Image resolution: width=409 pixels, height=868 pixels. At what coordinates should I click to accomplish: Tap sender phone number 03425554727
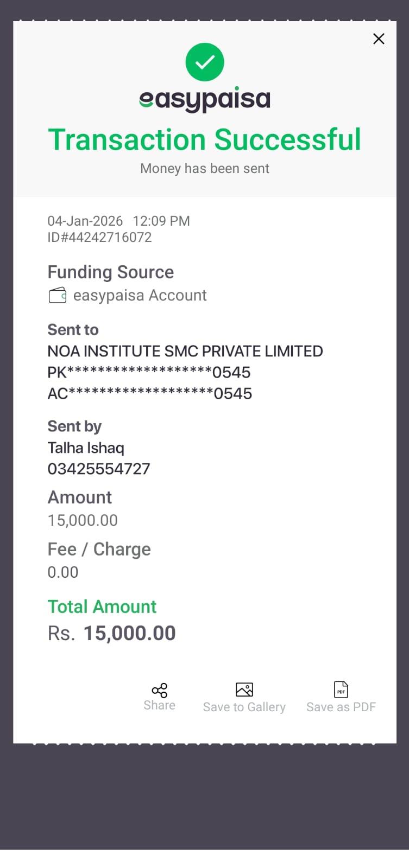(99, 469)
